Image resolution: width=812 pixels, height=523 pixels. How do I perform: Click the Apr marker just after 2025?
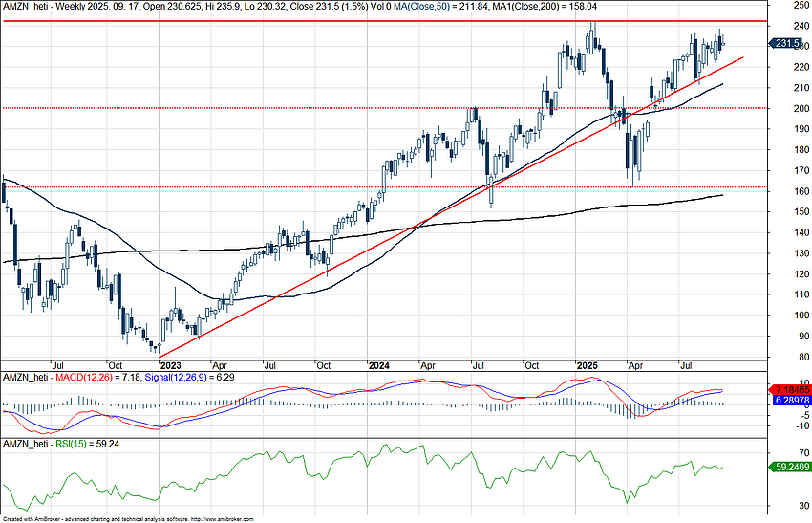tap(635, 365)
